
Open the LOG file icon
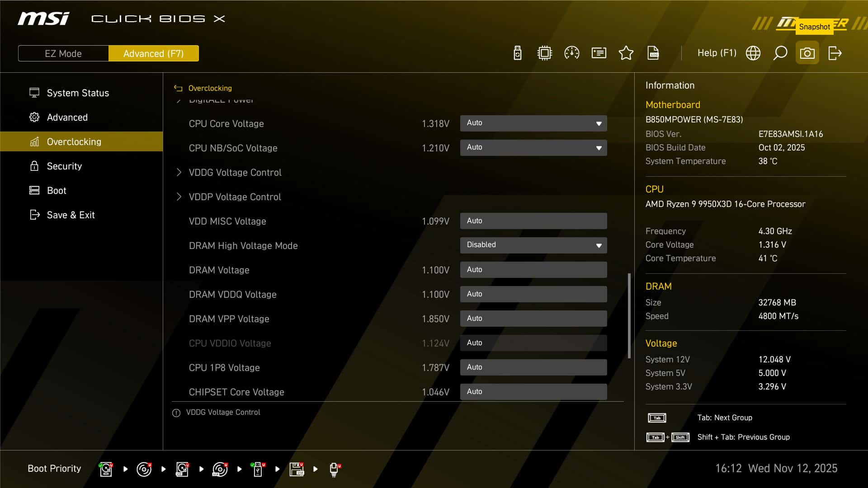pyautogui.click(x=653, y=53)
